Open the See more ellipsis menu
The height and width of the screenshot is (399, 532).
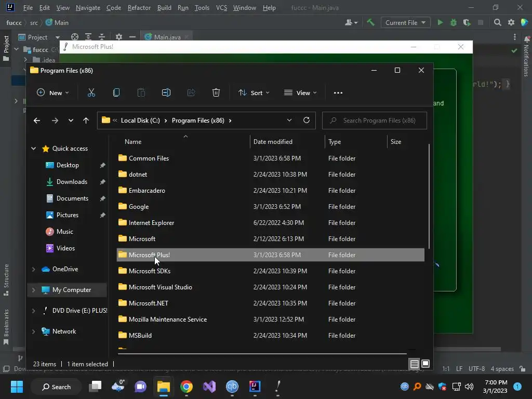pyautogui.click(x=338, y=92)
